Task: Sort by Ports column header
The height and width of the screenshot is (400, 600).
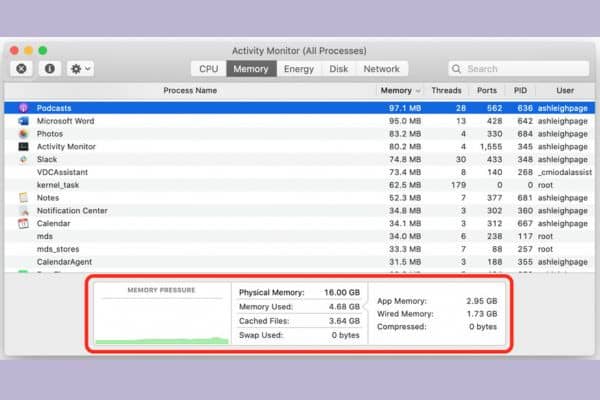Action: 487,91
